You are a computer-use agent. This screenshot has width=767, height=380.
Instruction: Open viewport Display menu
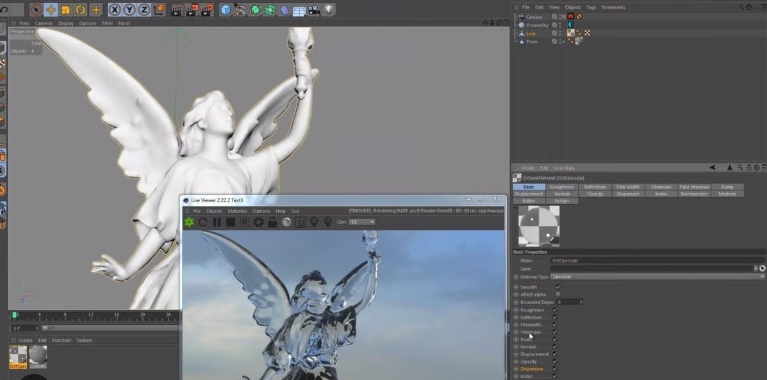pyautogui.click(x=66, y=23)
